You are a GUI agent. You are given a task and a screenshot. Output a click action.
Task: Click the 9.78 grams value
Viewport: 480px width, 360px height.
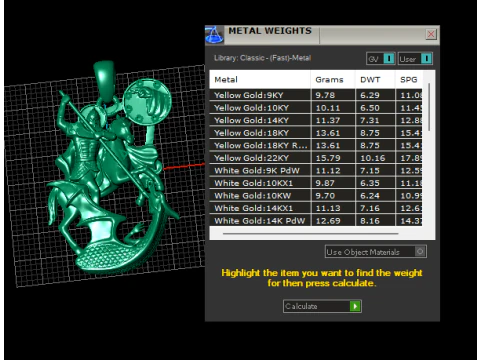325,95
